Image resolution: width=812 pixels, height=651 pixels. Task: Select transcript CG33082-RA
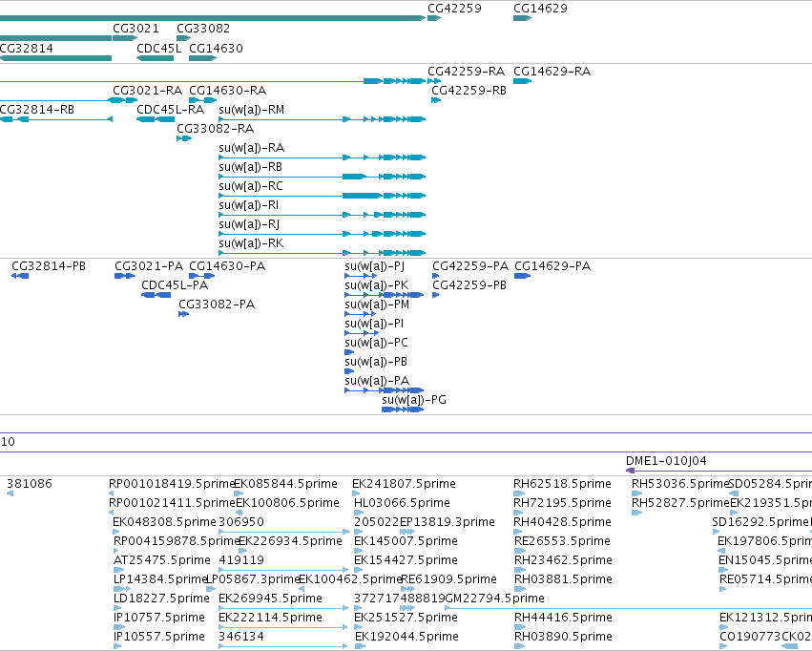click(215, 129)
